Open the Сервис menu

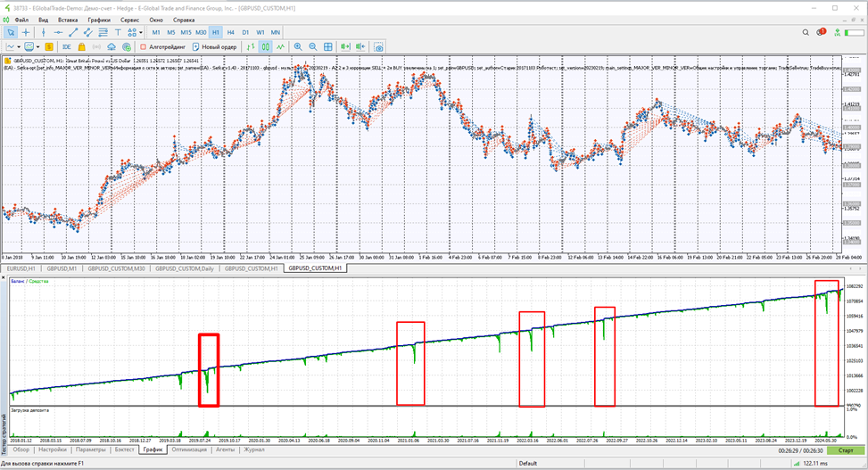(x=130, y=20)
